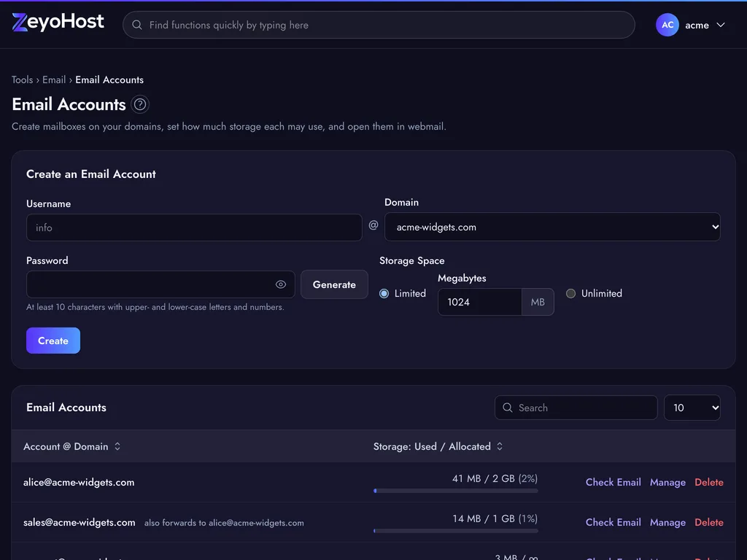
Task: Open the rows-per-page 10 dropdown
Action: pyautogui.click(x=692, y=408)
